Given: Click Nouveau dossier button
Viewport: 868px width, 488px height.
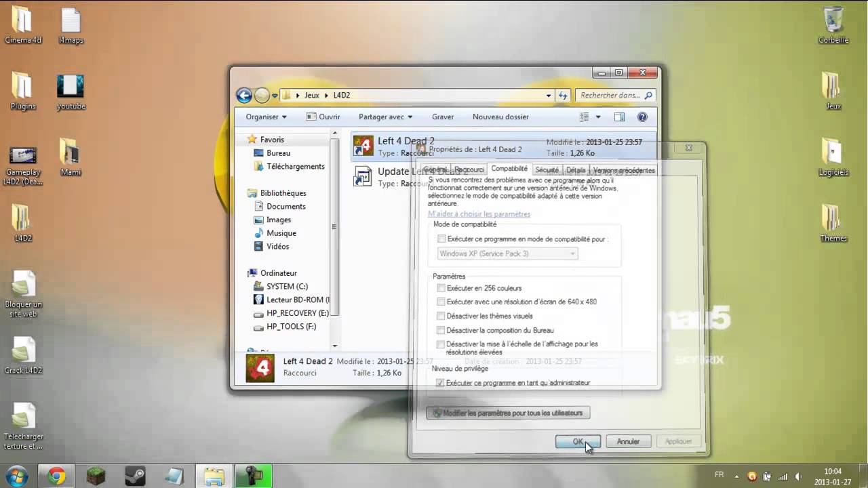Looking at the screenshot, I should [x=500, y=117].
